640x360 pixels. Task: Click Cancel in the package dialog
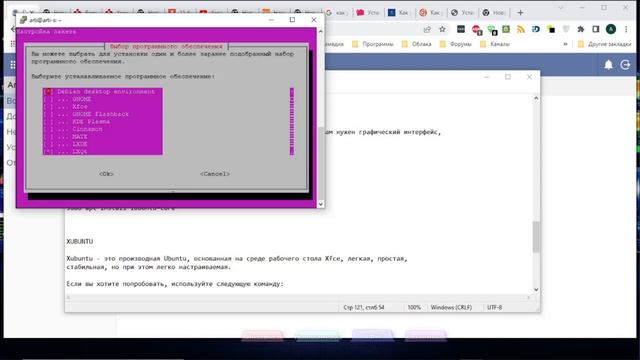(x=215, y=174)
